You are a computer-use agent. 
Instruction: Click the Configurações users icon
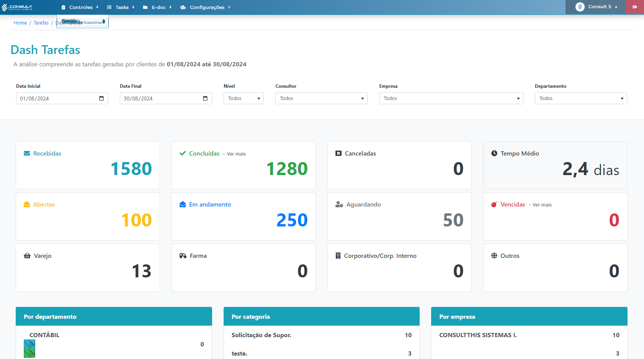(183, 7)
